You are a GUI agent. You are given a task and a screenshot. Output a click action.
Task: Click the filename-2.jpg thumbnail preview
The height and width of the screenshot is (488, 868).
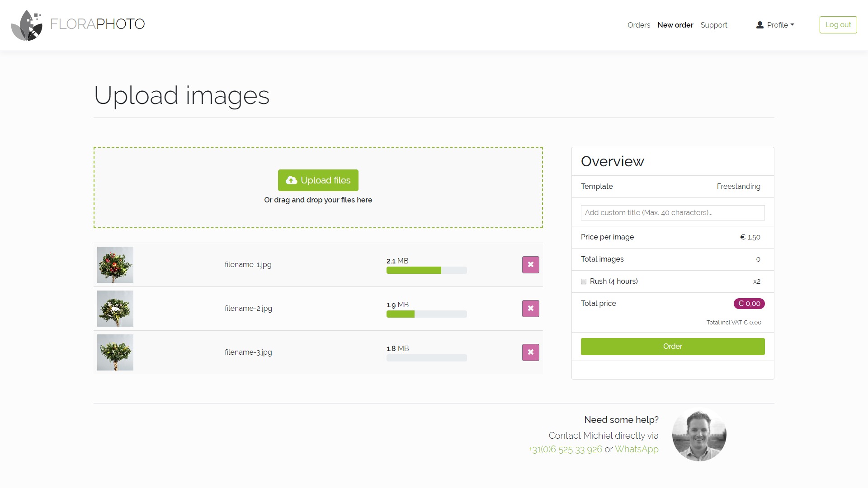pos(115,309)
